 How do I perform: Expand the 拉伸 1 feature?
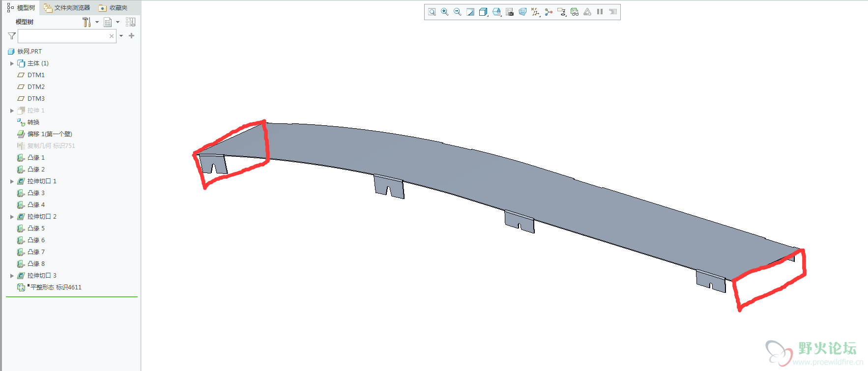click(12, 111)
